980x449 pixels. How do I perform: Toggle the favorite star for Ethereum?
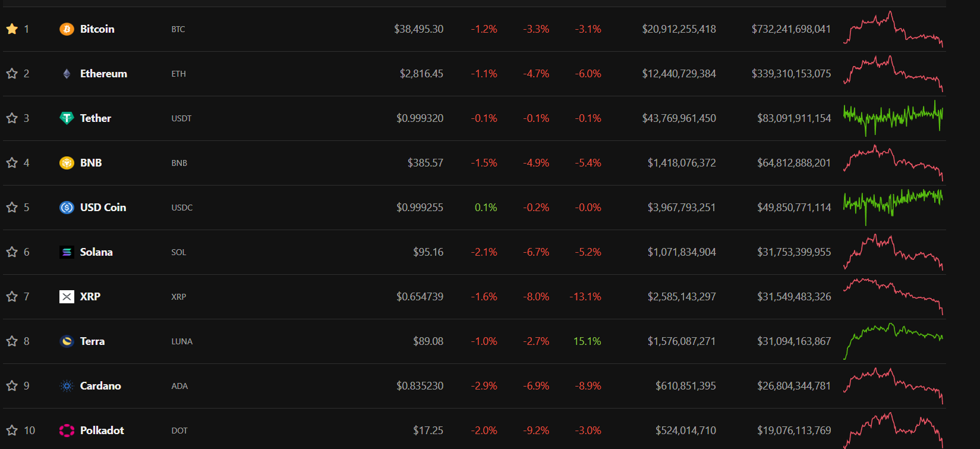pos(12,73)
